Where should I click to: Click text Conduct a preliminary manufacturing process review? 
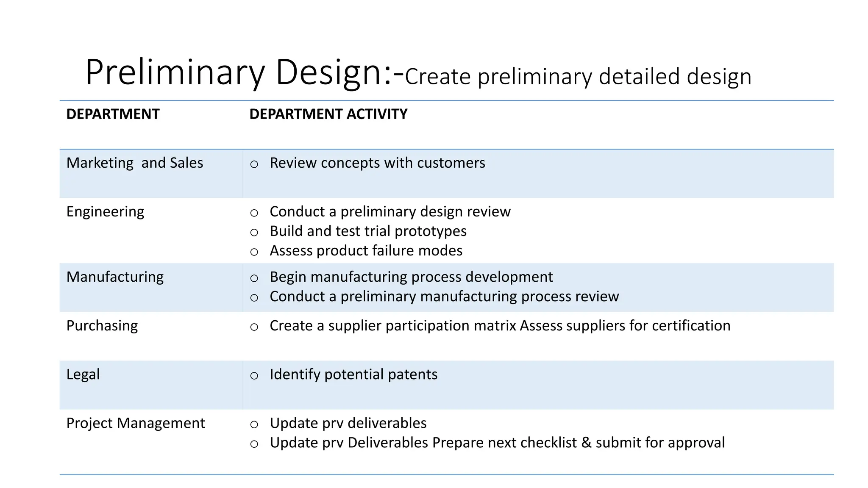point(444,296)
